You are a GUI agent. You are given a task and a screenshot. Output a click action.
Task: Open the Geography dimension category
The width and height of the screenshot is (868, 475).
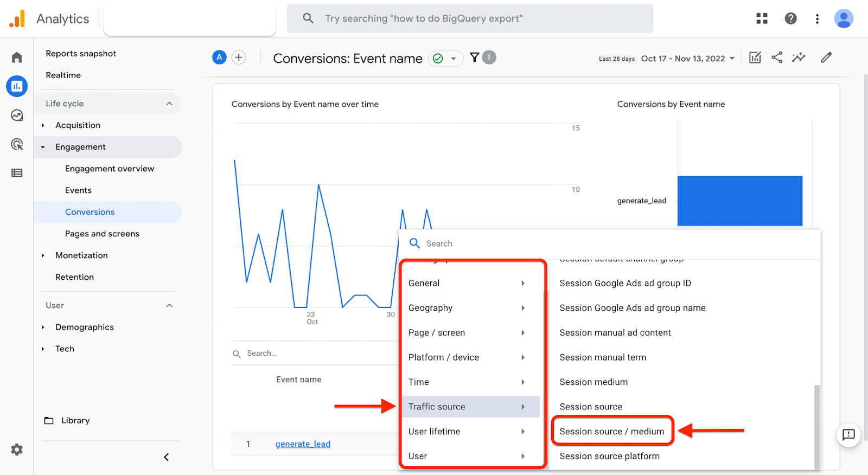point(470,308)
